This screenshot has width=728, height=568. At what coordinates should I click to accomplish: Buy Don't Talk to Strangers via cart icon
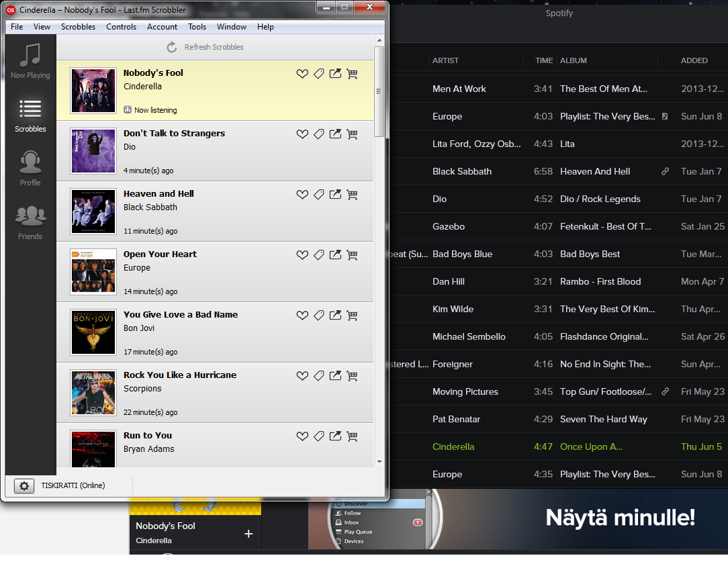point(352,134)
